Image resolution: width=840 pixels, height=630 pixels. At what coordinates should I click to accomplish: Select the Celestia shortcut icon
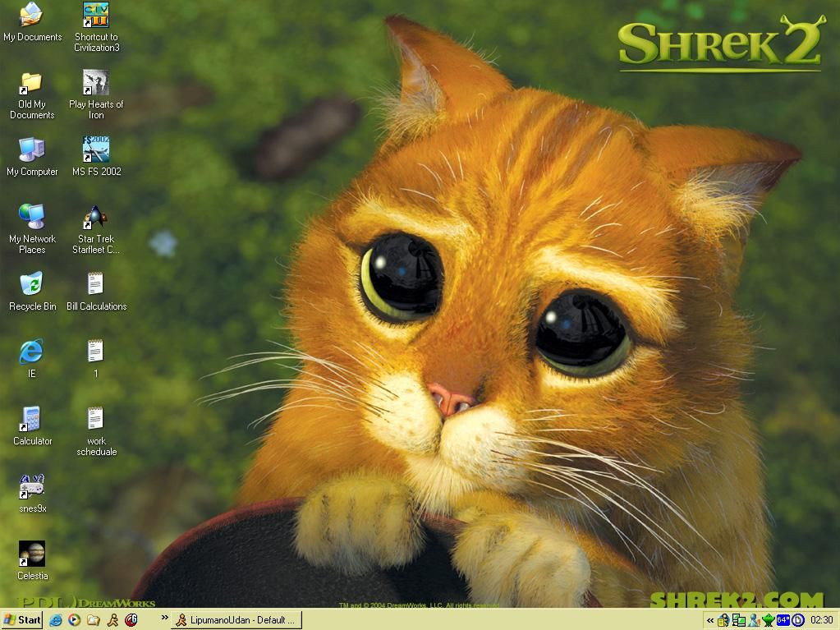pos(32,561)
